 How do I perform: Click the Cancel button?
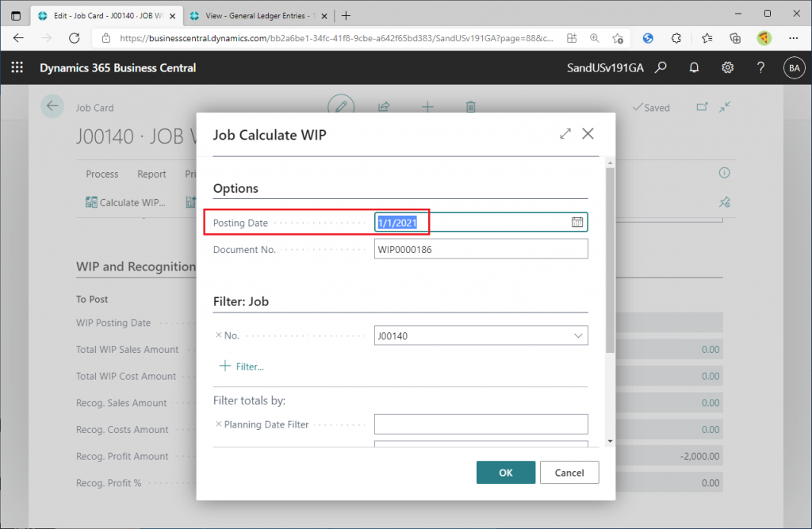click(569, 473)
